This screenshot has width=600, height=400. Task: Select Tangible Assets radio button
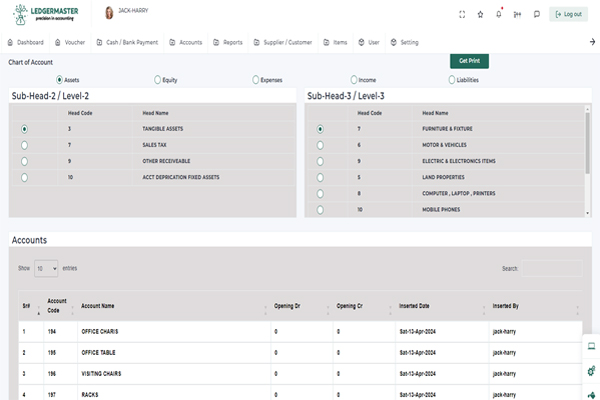24,129
